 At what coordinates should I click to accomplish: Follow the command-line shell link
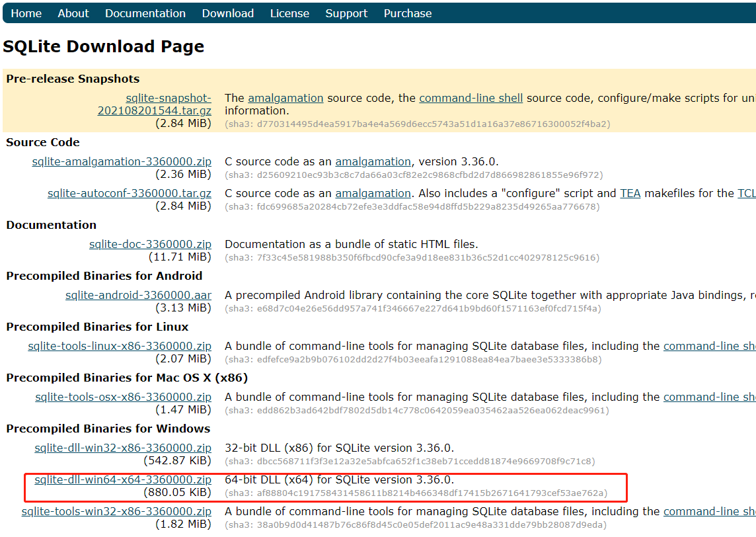click(x=471, y=97)
